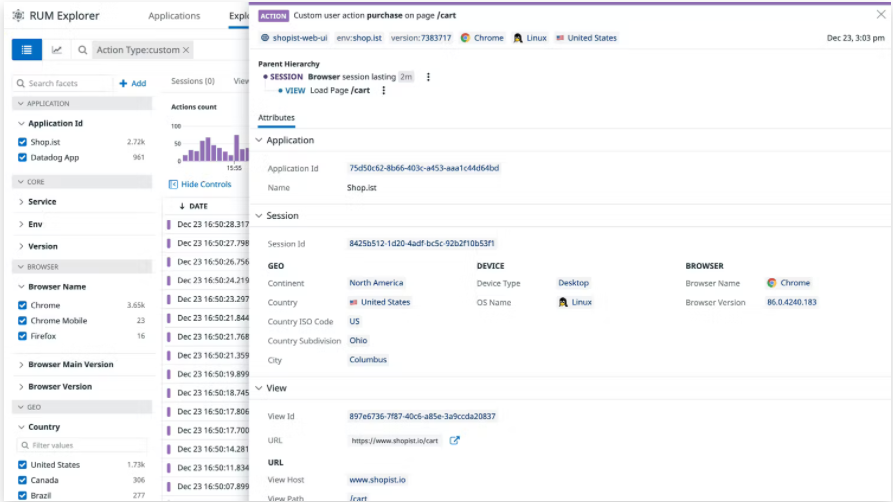Click the Dec 23 16:50:28.317 row

(208, 225)
